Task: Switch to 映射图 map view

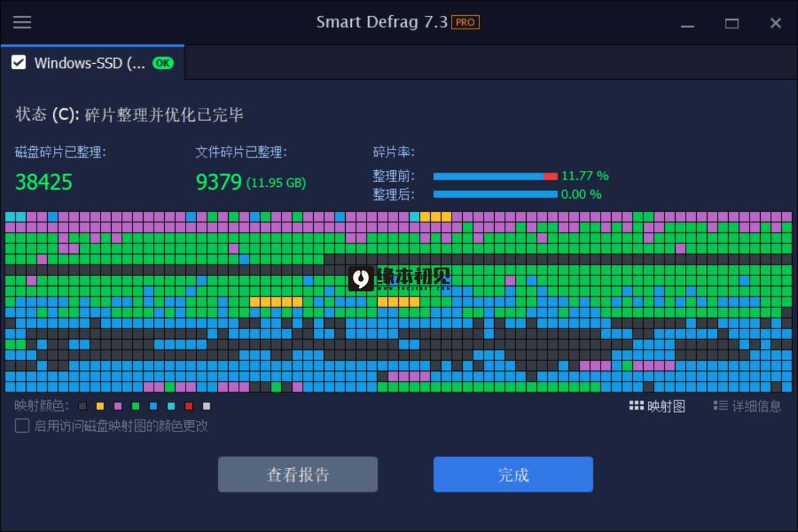Action: 657,406
